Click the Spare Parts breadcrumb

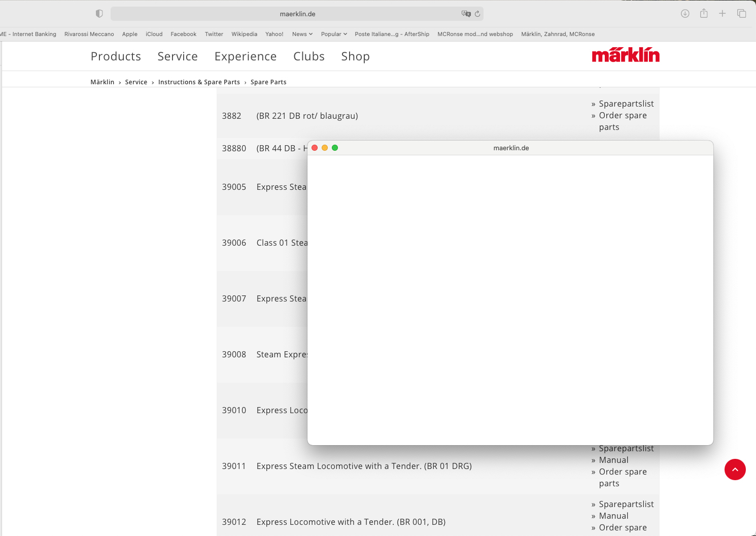268,82
